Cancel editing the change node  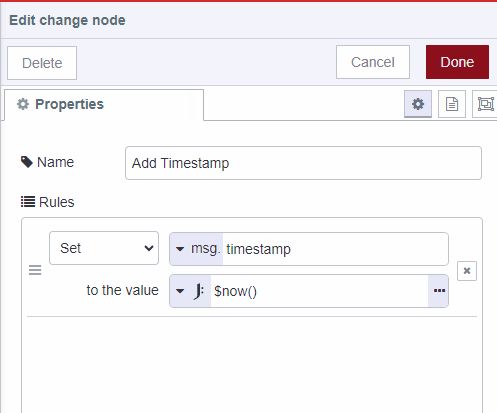[373, 62]
